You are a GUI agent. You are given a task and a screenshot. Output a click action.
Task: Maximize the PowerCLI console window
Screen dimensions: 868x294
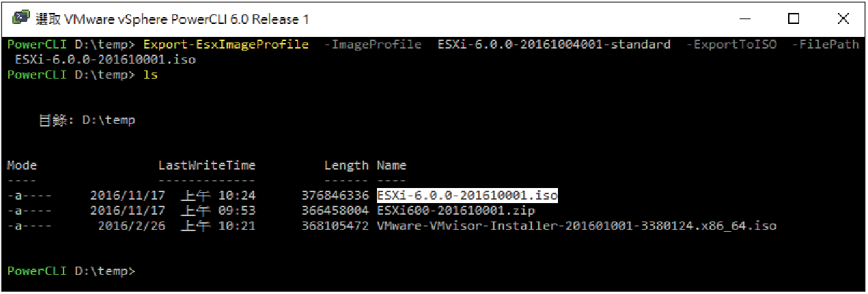[794, 19]
